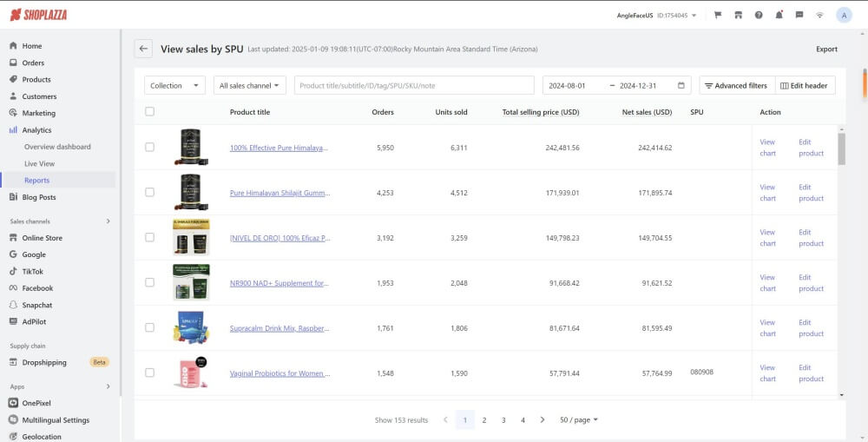Click the flag icon in top bar
Viewport: 868px width, 442px height.
tap(718, 15)
